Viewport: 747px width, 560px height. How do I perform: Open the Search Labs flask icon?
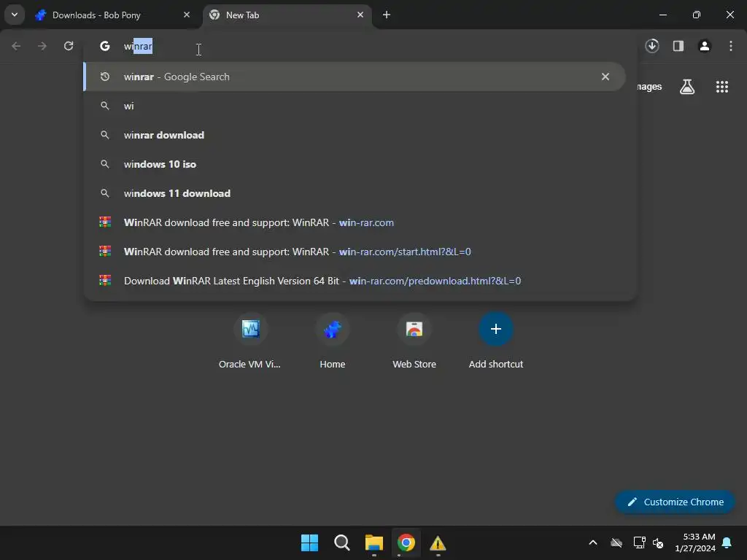tap(687, 87)
